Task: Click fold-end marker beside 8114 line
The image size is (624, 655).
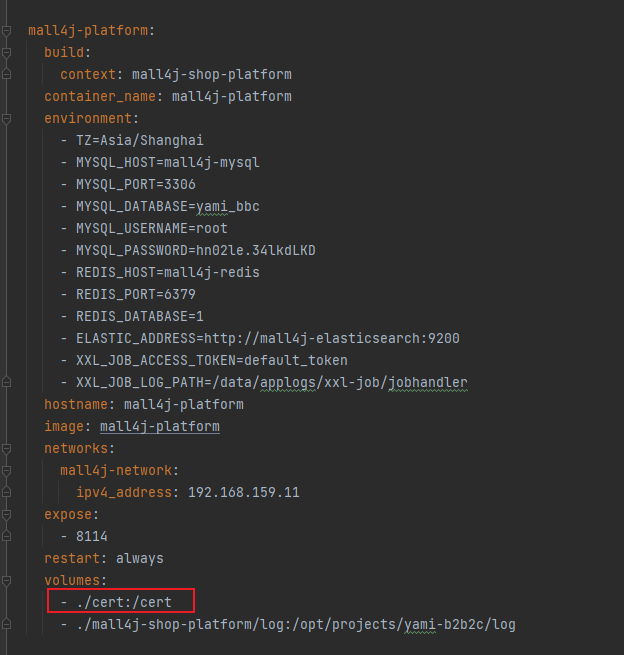Action: point(7,536)
